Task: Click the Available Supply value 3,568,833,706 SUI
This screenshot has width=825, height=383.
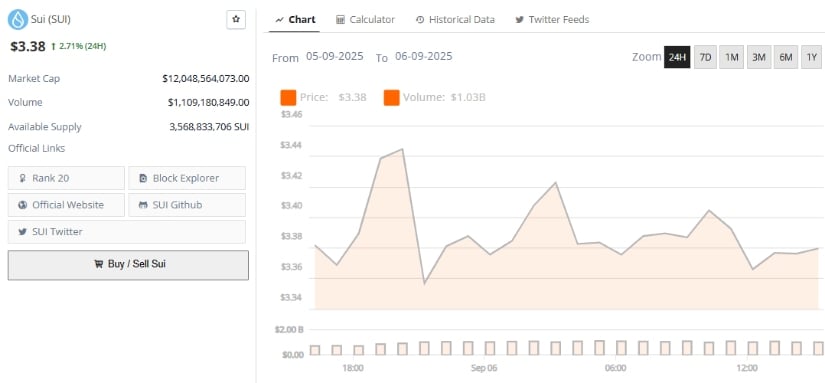Action: click(209, 127)
